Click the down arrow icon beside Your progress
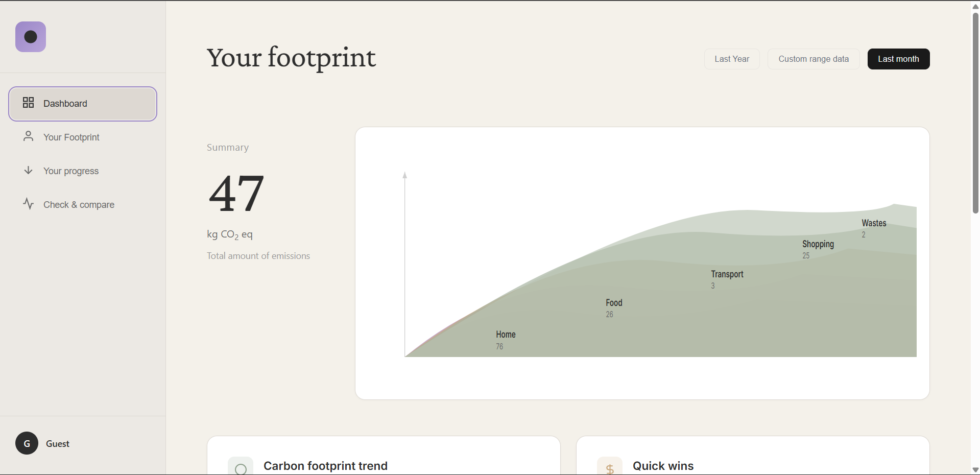Screen dimensions: 980x475 coord(28,170)
